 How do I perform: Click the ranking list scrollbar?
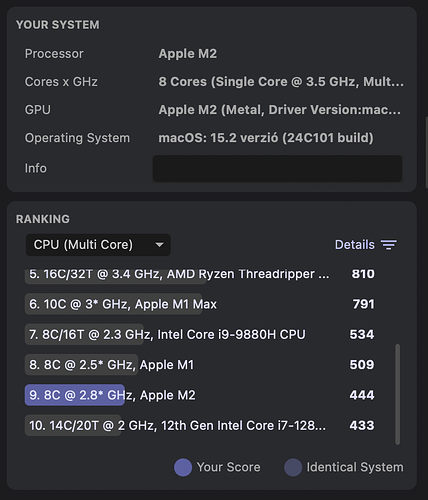pyautogui.click(x=397, y=394)
